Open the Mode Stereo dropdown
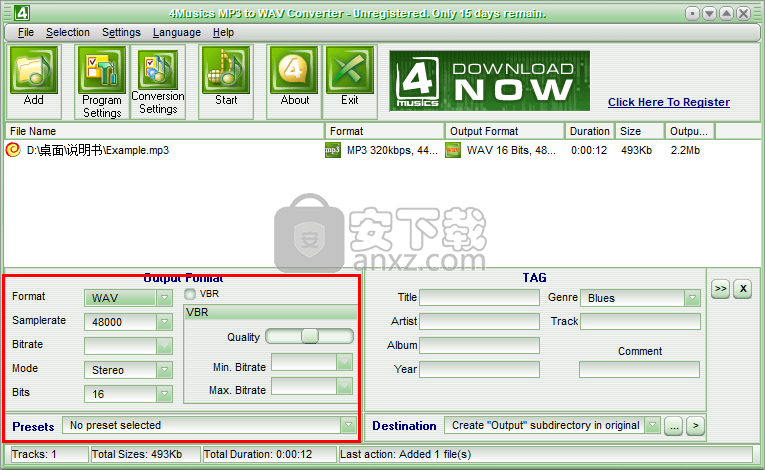 164,369
